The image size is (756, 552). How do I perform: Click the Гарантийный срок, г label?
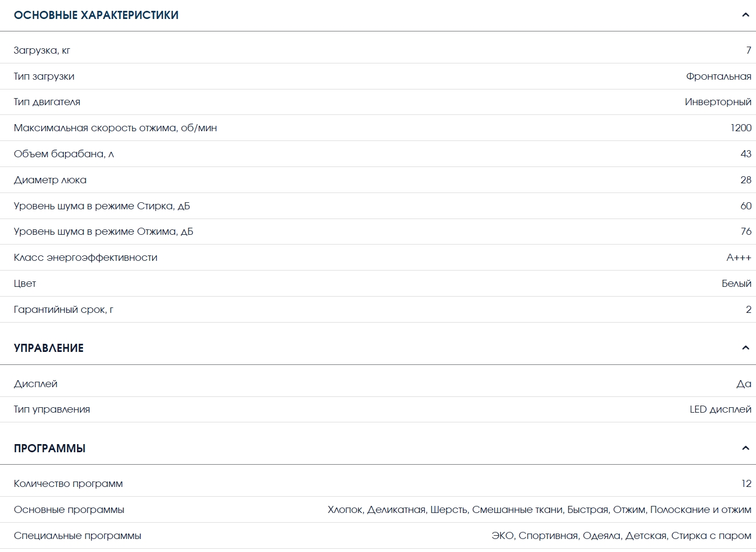(x=63, y=310)
